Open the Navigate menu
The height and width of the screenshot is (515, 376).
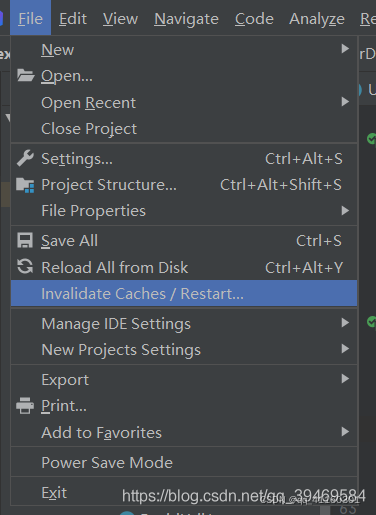point(186,19)
